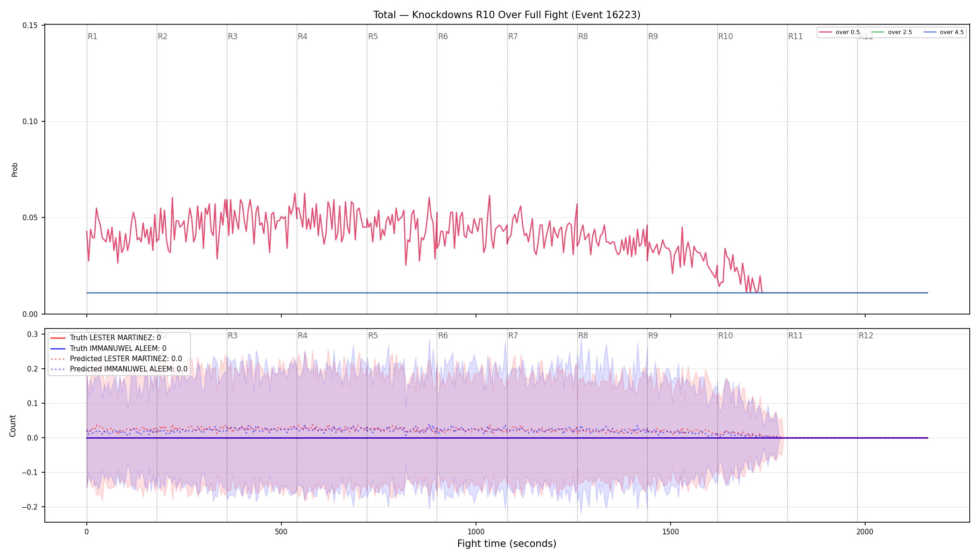Click the 0.00 tick on the Prob axis
Screen dimensions: 980x560
click(x=30, y=314)
